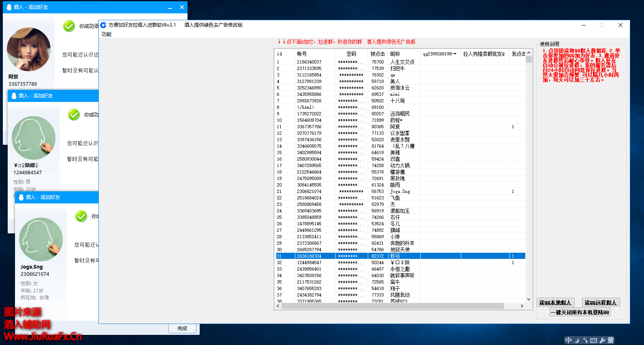Select the </html> account row
The image size is (644, 345).
pos(400,107)
